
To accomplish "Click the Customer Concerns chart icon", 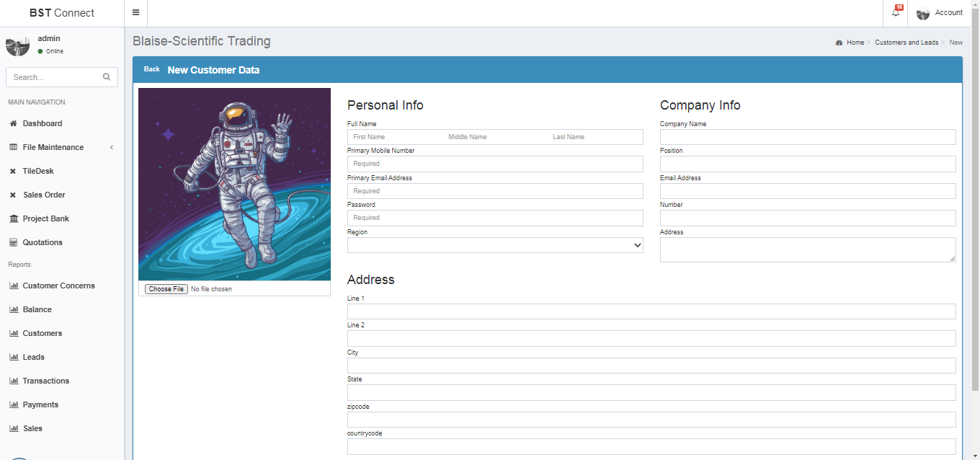I will tap(13, 286).
